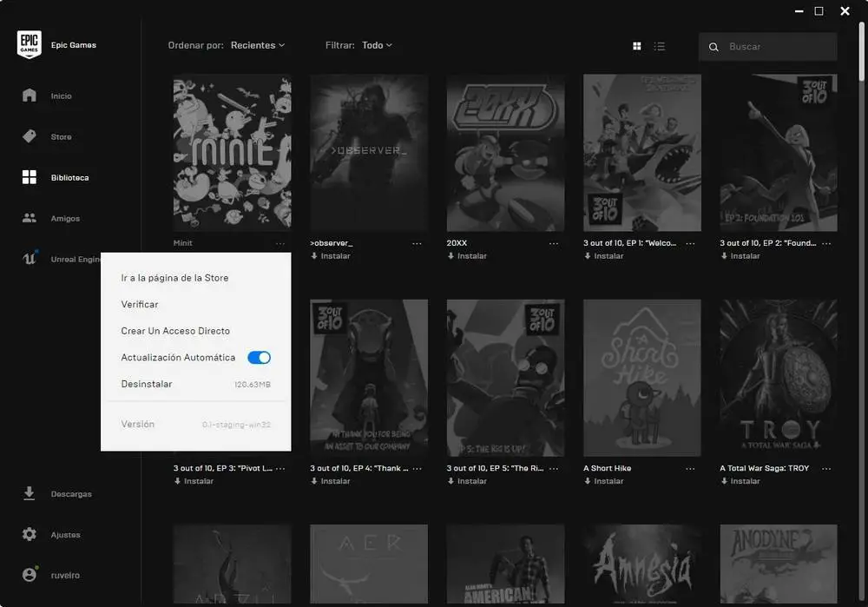The height and width of the screenshot is (607, 868).
Task: Click the >observer_ game cover
Action: pyautogui.click(x=369, y=153)
